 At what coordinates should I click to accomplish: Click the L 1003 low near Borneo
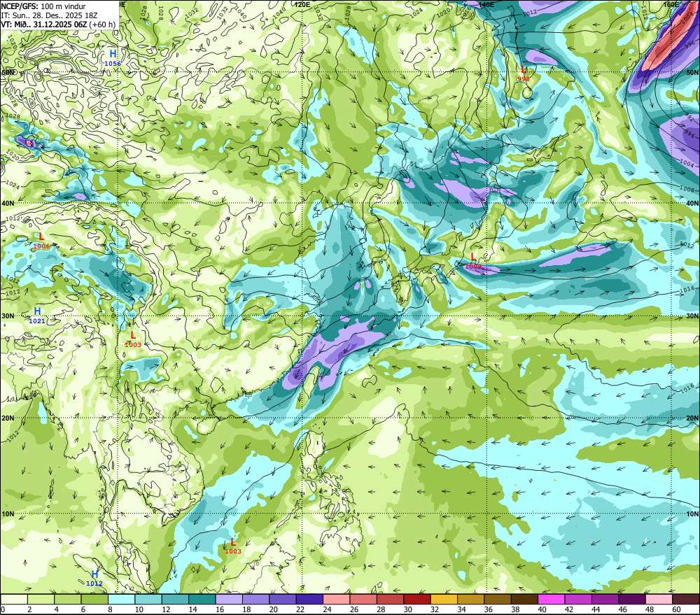coord(232,546)
